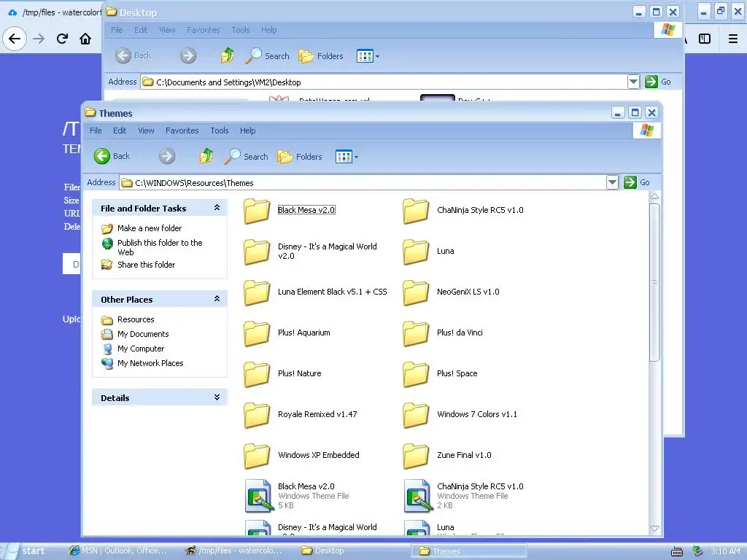Open Favorites menu in Themes window
Image resolution: width=747 pixels, height=560 pixels.
pos(182,131)
